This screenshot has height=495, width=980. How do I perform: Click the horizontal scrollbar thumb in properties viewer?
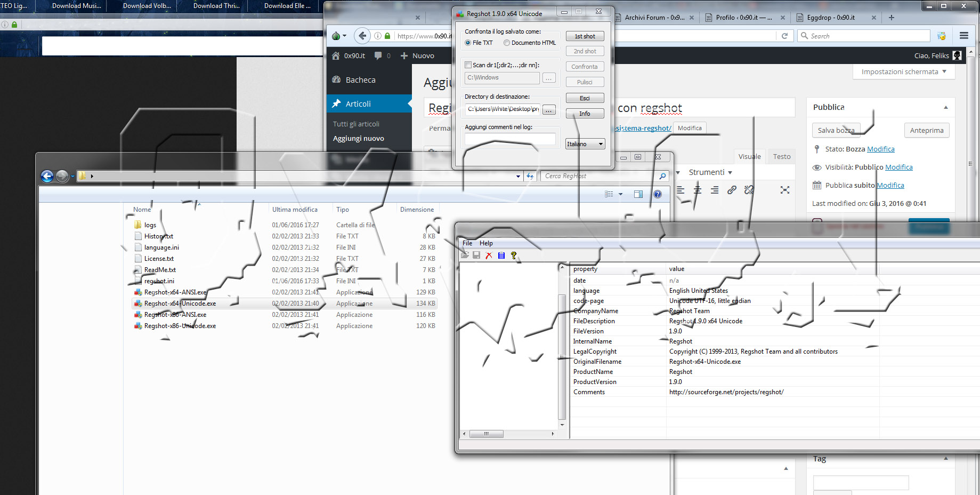[486, 434]
